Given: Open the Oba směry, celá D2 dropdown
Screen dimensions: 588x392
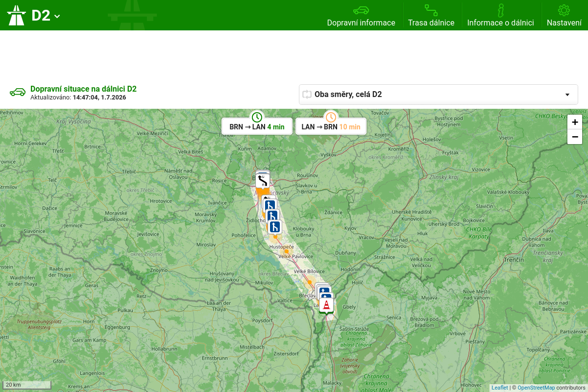Looking at the screenshot, I should coord(438,95).
